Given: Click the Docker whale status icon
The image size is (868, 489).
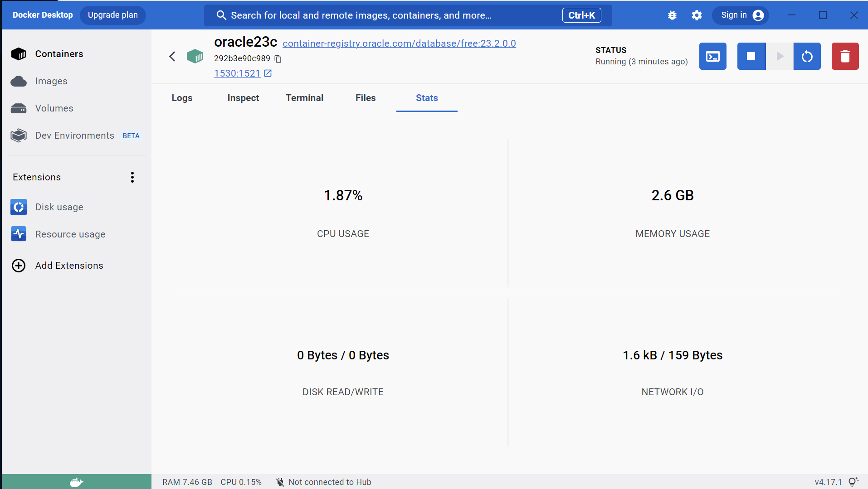Looking at the screenshot, I should (77, 482).
